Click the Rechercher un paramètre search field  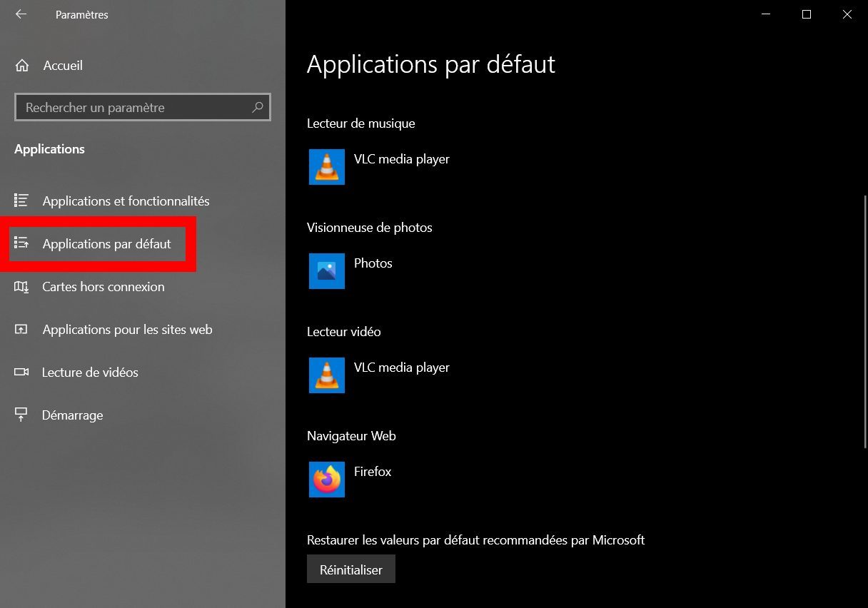coord(143,108)
